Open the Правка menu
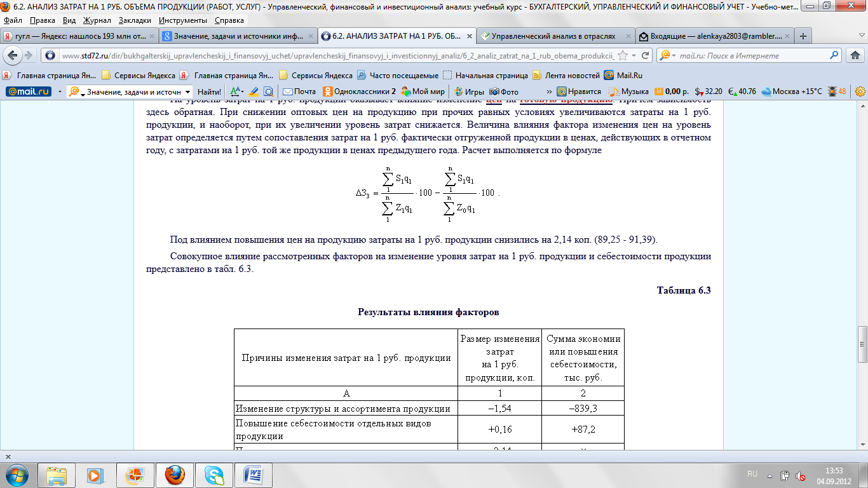This screenshot has height=488, width=868. click(x=43, y=20)
